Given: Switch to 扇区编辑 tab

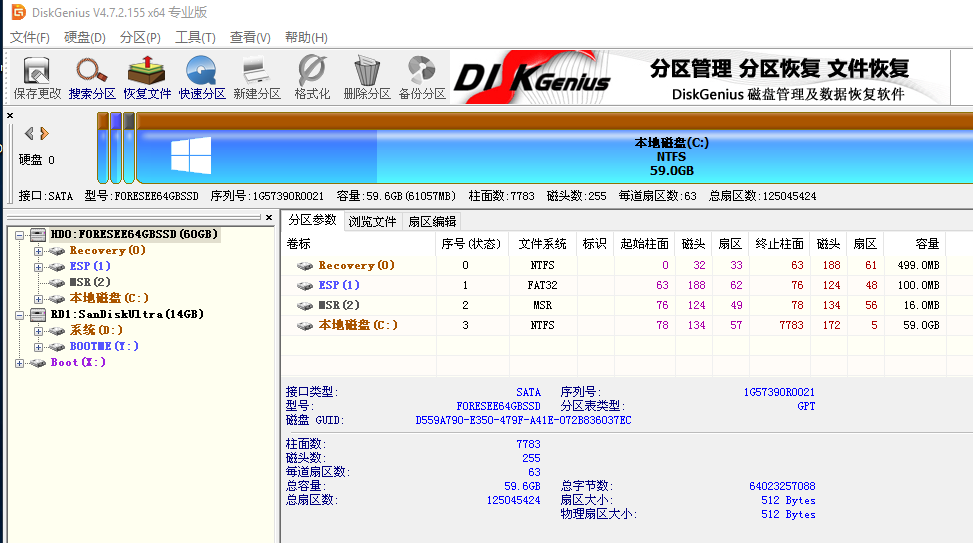Looking at the screenshot, I should point(432,222).
